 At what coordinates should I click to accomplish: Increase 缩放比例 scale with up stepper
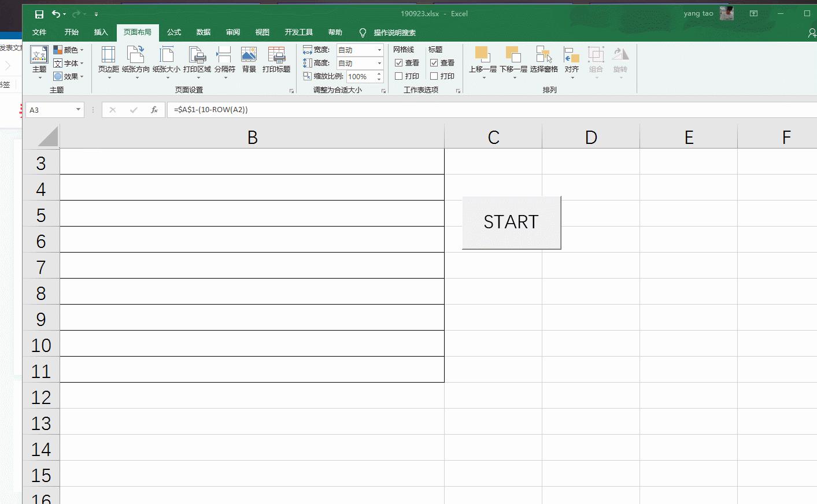pyautogui.click(x=379, y=73)
